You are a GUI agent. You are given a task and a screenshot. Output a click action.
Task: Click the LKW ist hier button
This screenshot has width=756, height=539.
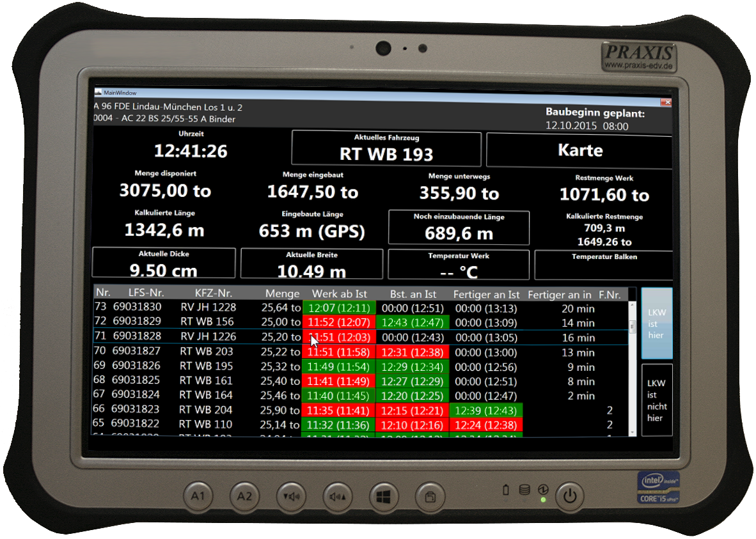coord(657,324)
